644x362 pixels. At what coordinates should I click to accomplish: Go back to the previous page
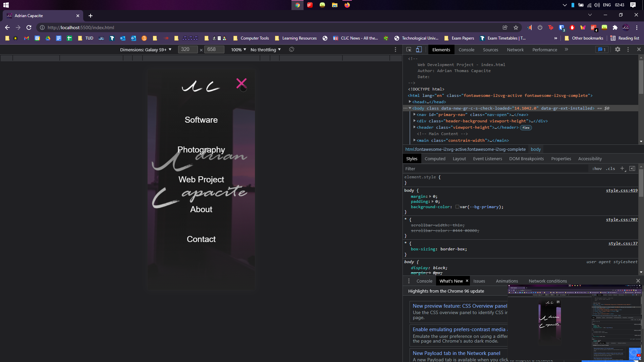(7, 27)
